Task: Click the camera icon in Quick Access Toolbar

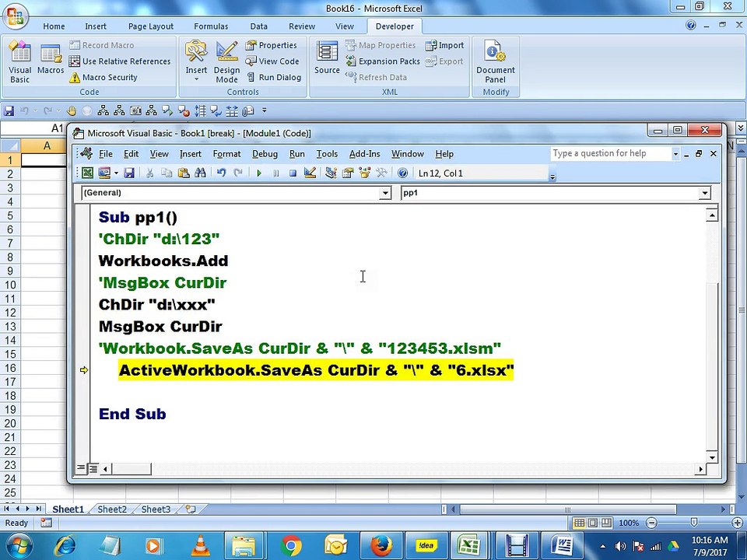Action: (x=135, y=111)
